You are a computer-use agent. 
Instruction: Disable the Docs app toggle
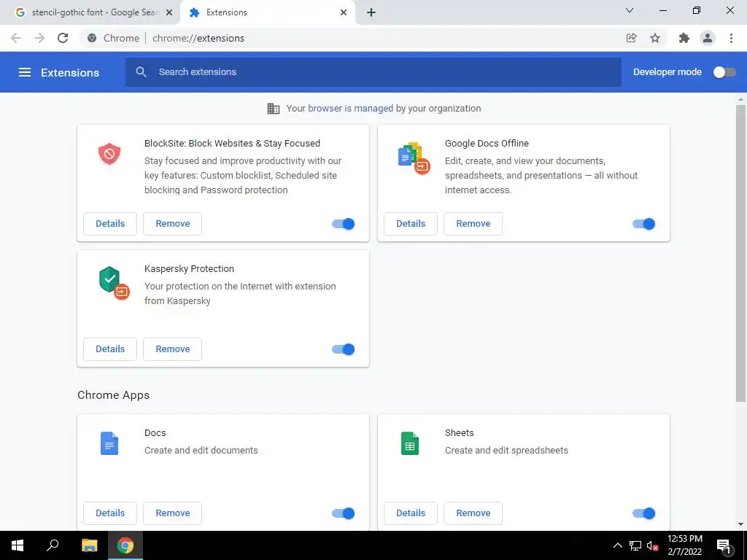click(x=344, y=513)
